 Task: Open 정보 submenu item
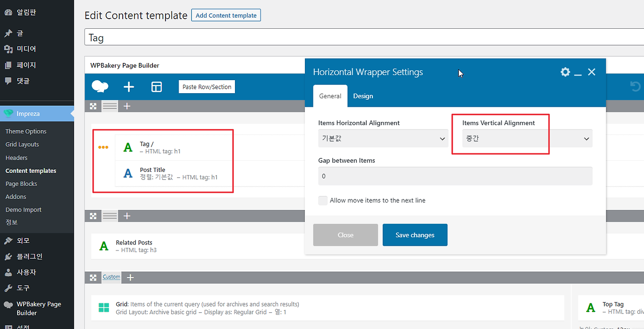click(x=12, y=222)
